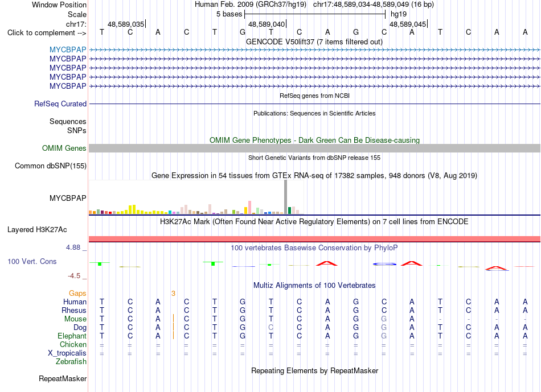Select the 'X_tropicalis' species row label
Image resolution: width=541 pixels, height=392 pixels.
point(67,353)
